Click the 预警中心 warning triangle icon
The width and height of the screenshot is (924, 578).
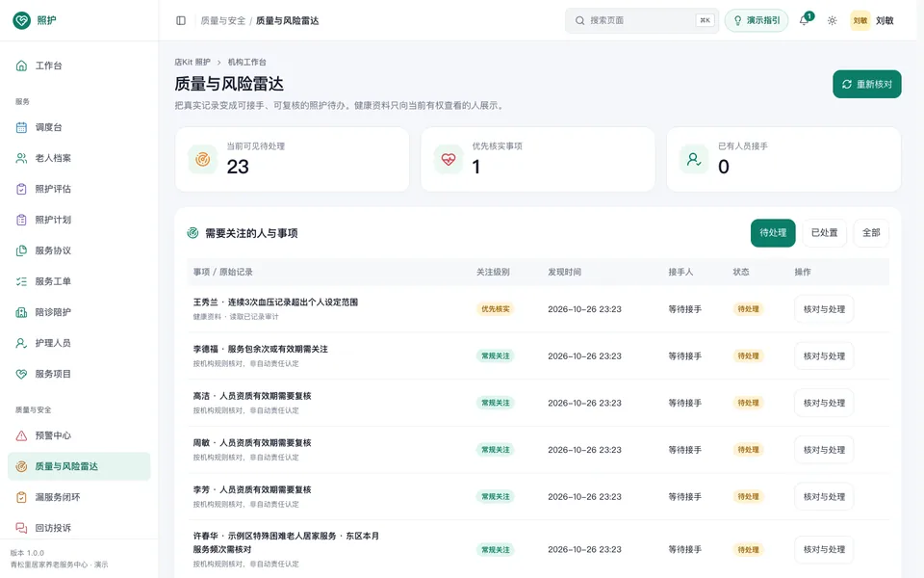pos(21,435)
